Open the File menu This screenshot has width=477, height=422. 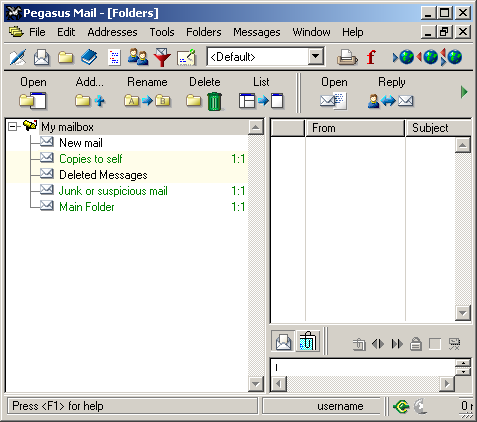(x=37, y=32)
